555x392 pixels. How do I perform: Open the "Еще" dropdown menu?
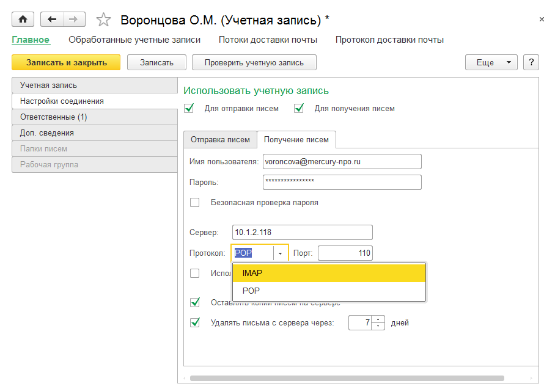[x=491, y=62]
